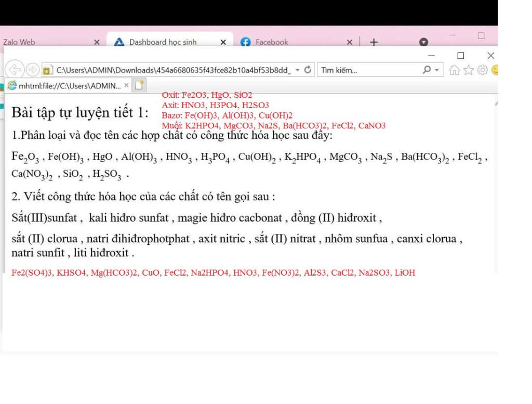Refresh the page in Internet Explorer
532x404 pixels.
click(308, 70)
